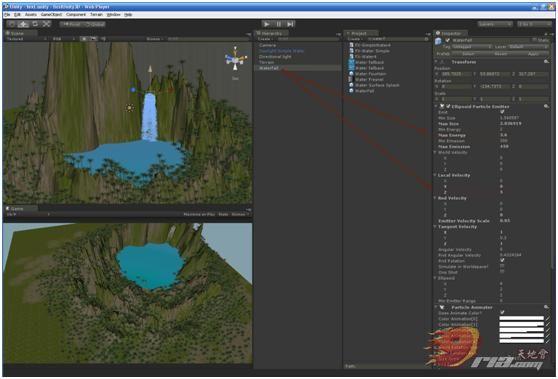Select the Scale tool in toolbar

click(46, 24)
